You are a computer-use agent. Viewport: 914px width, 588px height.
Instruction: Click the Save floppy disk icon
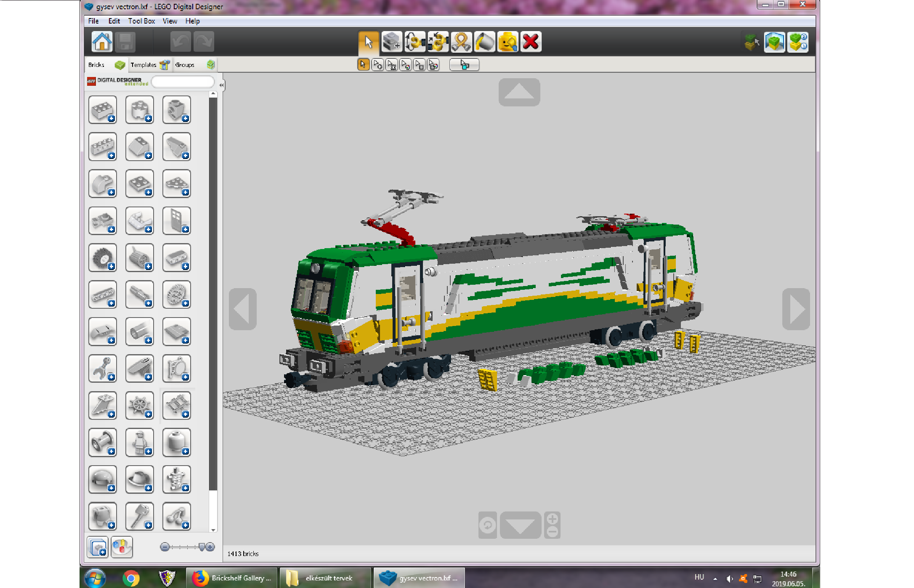[x=125, y=42]
